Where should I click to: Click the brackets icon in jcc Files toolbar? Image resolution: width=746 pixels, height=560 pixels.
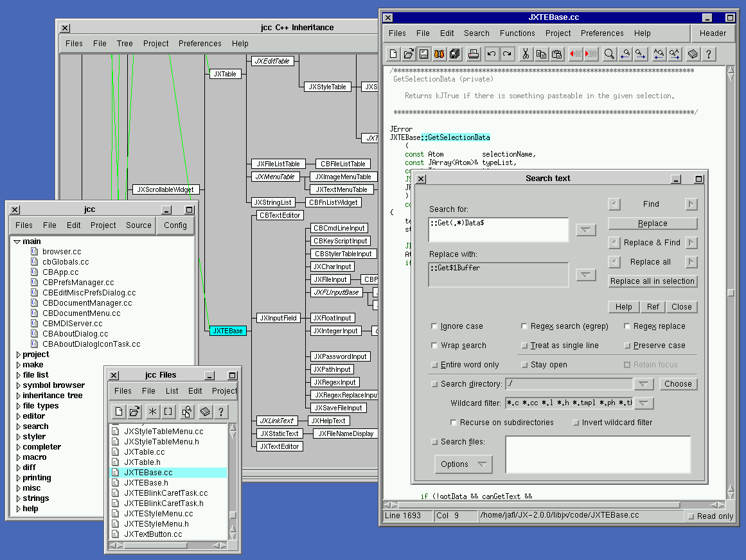(x=168, y=412)
